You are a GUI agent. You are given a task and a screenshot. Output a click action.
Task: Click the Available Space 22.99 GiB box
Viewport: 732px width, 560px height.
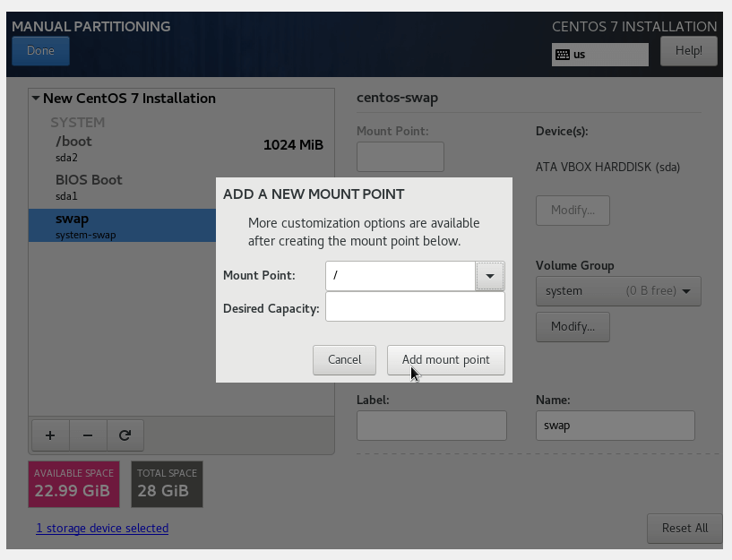pos(73,485)
